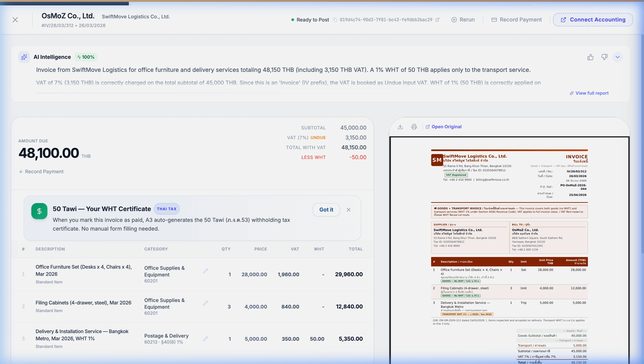The width and height of the screenshot is (644, 364).
Task: Print the invoice document
Action: 414,127
